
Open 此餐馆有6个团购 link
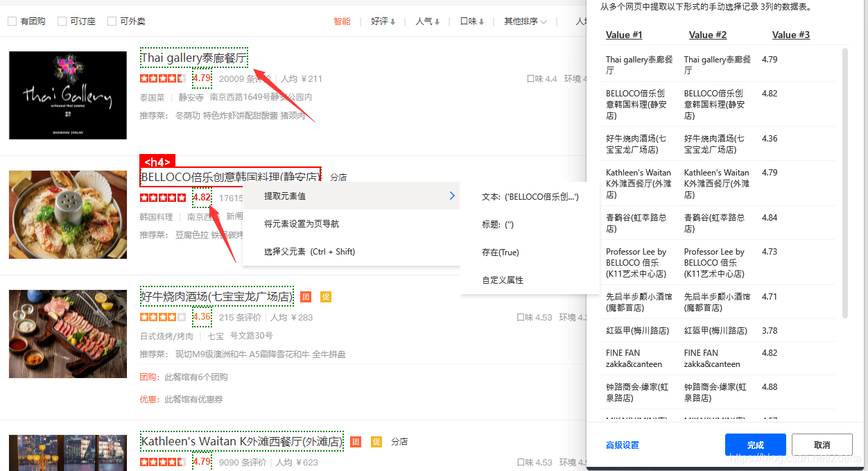[196, 377]
